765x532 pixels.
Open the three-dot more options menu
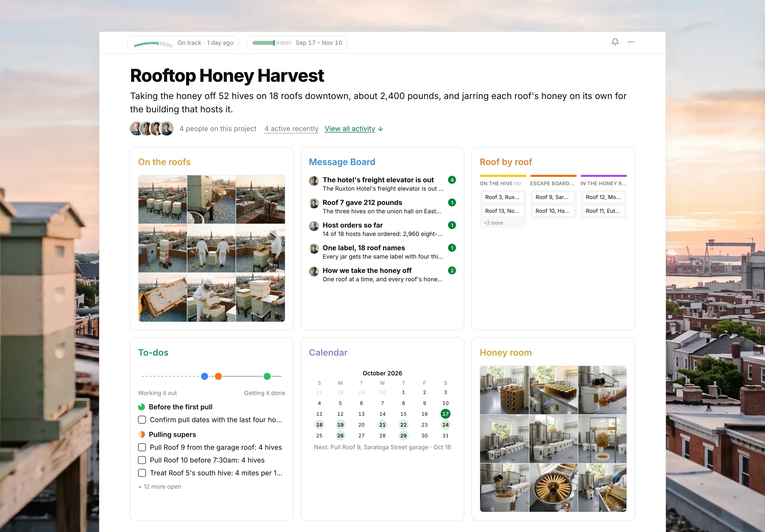tap(631, 42)
